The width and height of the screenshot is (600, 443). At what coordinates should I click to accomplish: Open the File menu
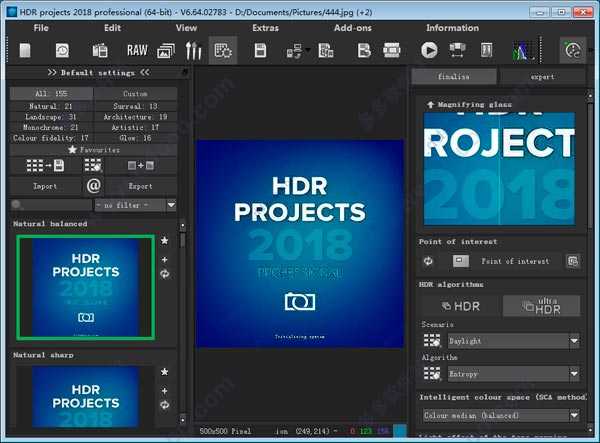point(41,28)
